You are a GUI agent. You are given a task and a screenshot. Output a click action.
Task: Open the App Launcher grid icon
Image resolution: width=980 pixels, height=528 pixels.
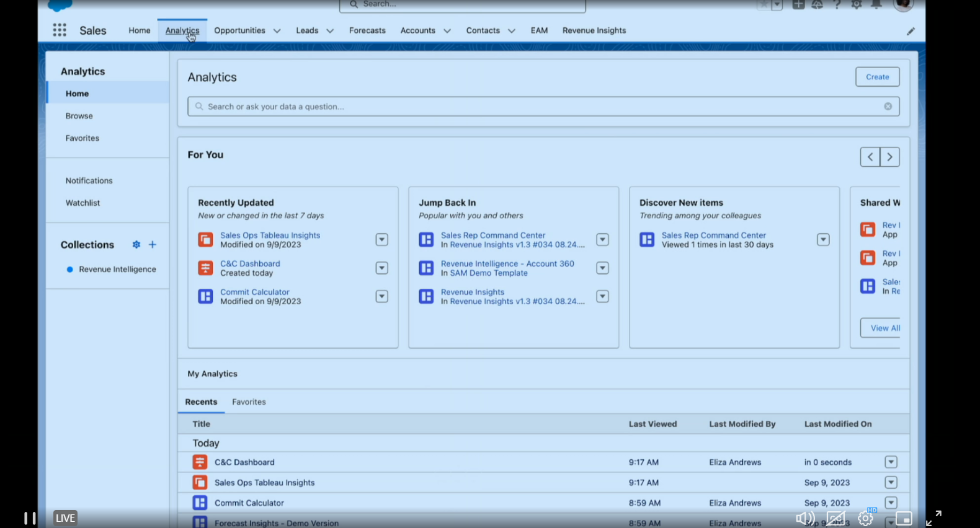pyautogui.click(x=60, y=30)
